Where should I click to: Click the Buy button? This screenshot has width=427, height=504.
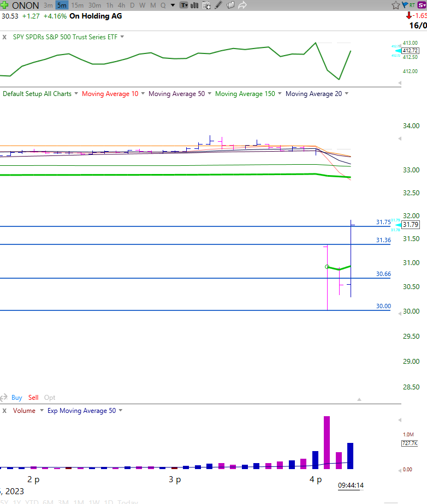(17, 398)
